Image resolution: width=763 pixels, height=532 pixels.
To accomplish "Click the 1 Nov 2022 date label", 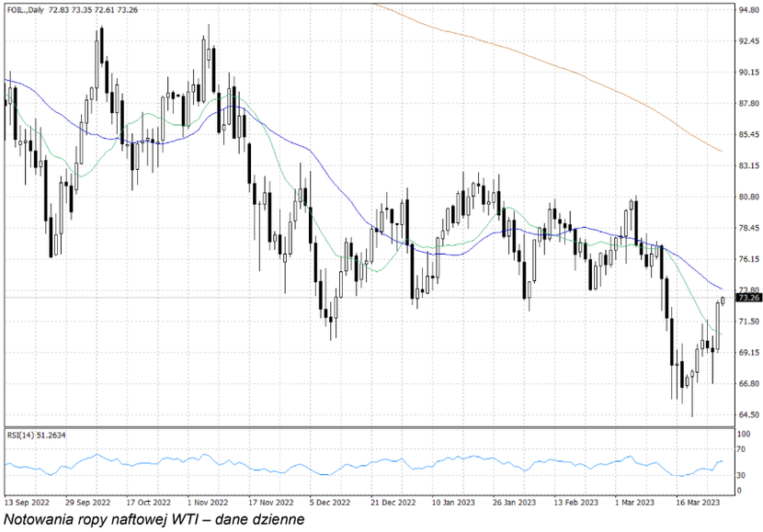I will coord(208,503).
